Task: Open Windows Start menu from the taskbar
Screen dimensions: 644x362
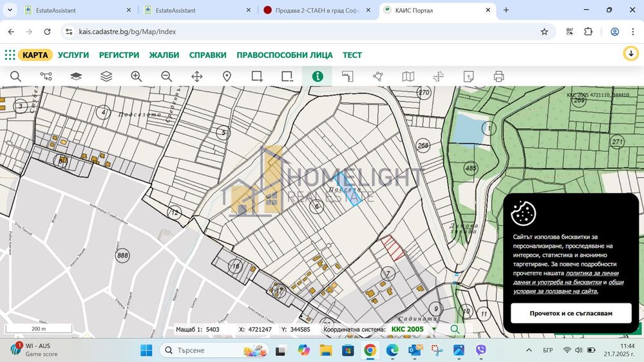Action: (x=146, y=350)
